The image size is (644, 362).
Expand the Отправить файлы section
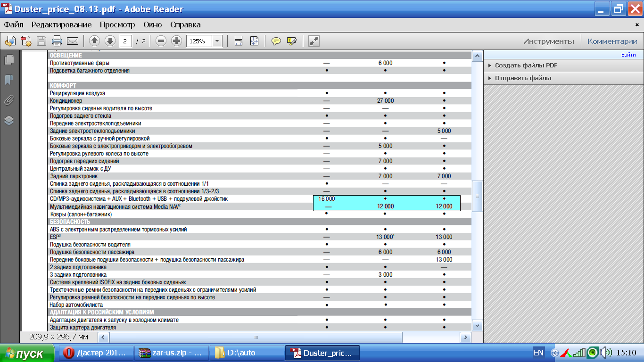click(x=523, y=78)
